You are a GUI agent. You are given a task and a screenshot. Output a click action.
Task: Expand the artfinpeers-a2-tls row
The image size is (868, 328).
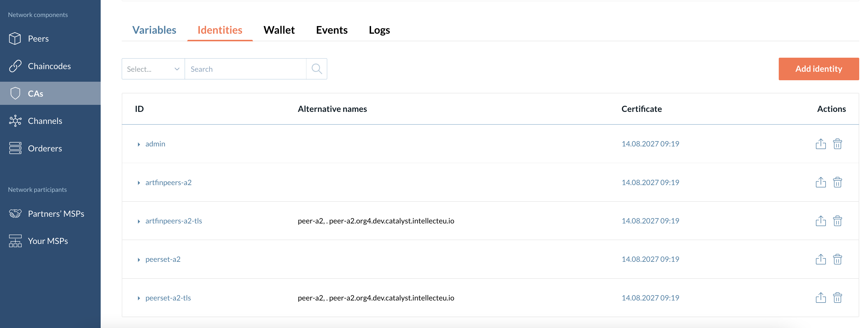pyautogui.click(x=138, y=221)
